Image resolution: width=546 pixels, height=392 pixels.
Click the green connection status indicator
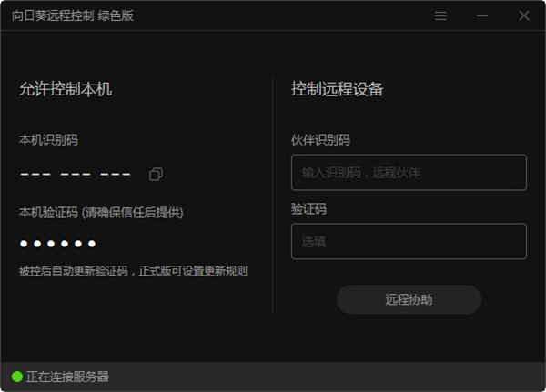(17, 377)
